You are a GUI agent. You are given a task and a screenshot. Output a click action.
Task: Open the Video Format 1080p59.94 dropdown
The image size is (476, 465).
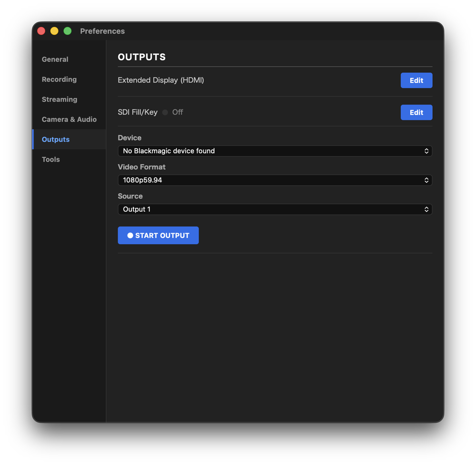[x=275, y=180]
